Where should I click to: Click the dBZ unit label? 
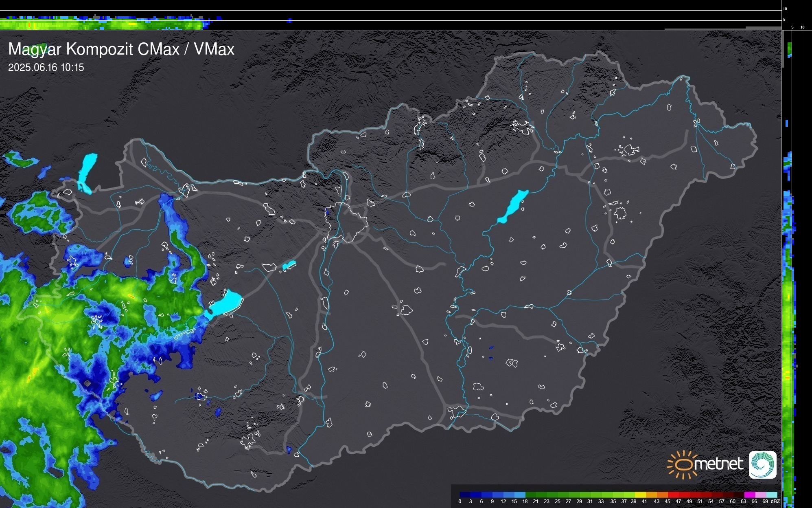(x=775, y=501)
